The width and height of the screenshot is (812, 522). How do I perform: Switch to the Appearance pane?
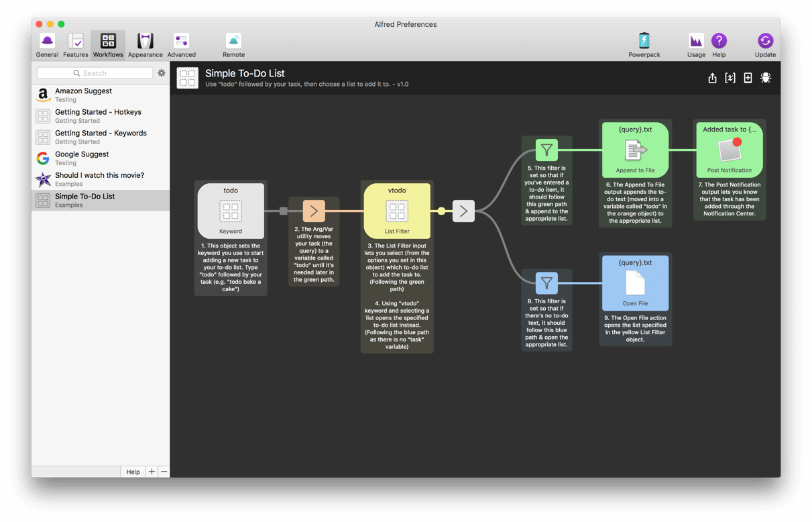point(145,44)
